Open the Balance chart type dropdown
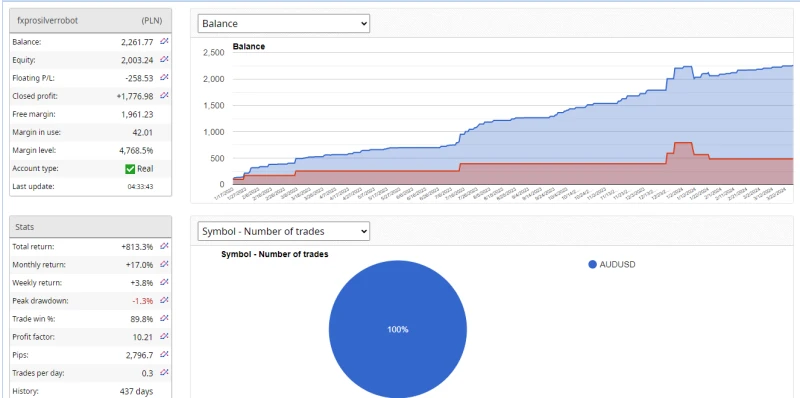 pos(284,23)
